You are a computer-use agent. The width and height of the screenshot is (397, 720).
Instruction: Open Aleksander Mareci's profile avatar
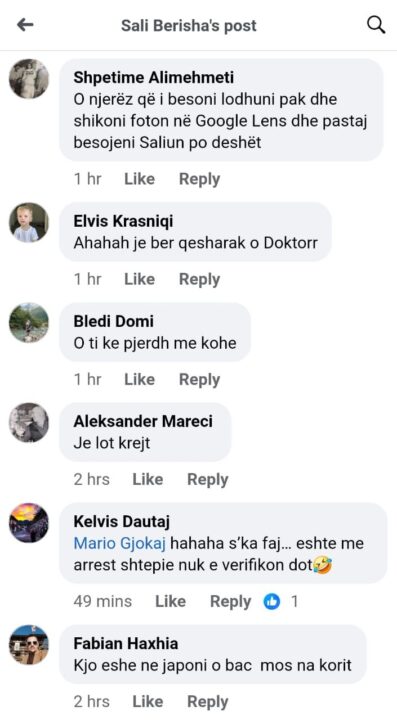(28, 422)
